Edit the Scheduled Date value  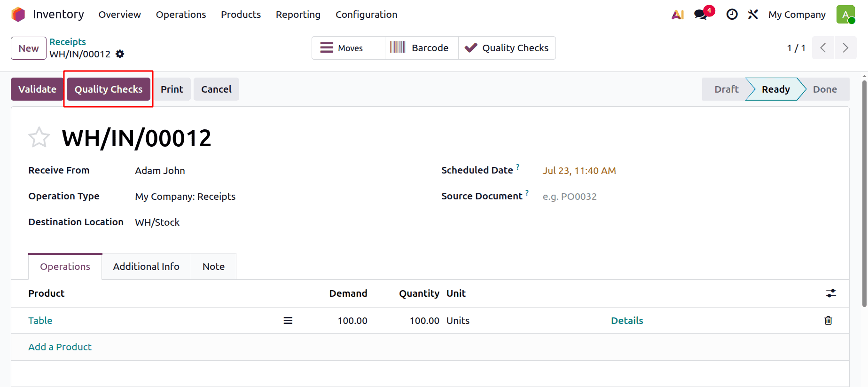pyautogui.click(x=579, y=171)
